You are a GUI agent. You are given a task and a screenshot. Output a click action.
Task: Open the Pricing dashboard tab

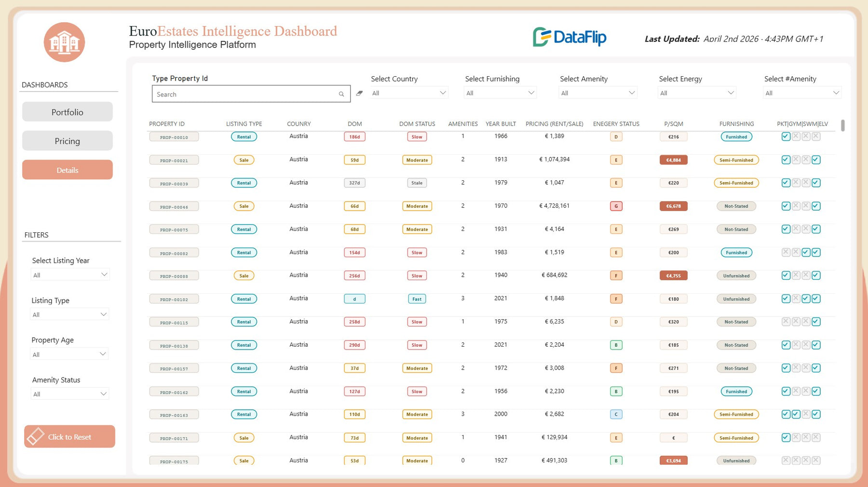68,141
